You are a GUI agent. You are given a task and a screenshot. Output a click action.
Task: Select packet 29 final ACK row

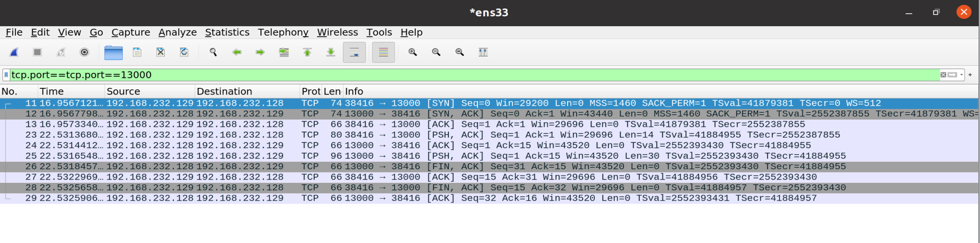pos(489,198)
